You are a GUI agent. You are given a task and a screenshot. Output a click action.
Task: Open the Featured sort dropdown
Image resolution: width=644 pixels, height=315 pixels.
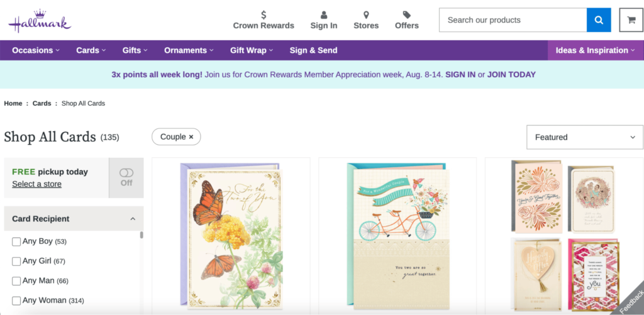584,137
